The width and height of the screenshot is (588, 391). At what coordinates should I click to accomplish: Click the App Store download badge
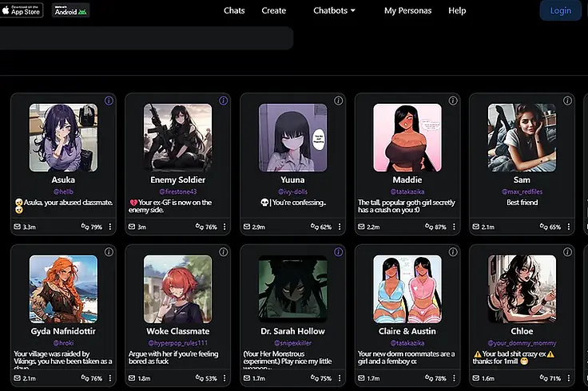pyautogui.click(x=22, y=10)
